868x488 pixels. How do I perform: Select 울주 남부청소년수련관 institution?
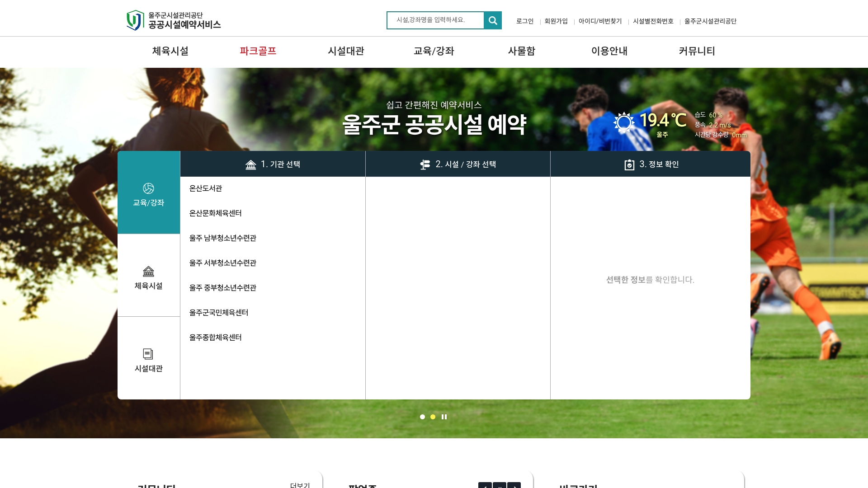pos(223,238)
